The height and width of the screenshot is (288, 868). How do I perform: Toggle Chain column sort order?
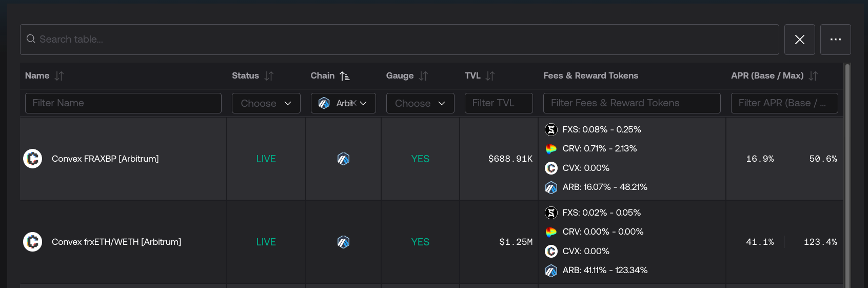point(345,76)
